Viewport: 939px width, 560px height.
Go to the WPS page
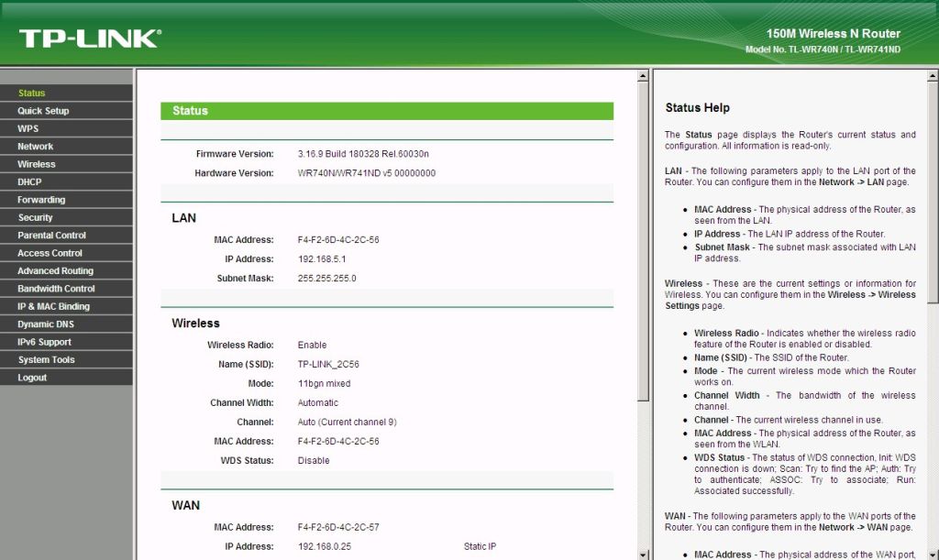click(66, 128)
